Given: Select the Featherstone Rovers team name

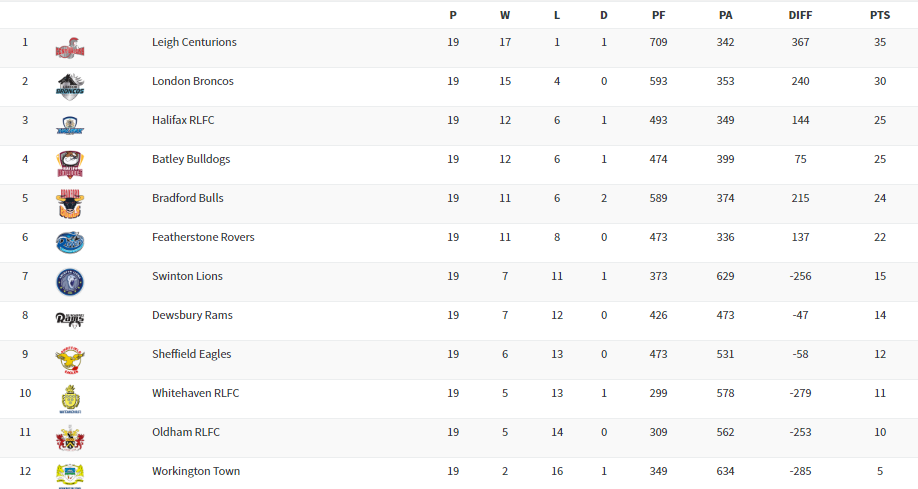Looking at the screenshot, I should (203, 238).
